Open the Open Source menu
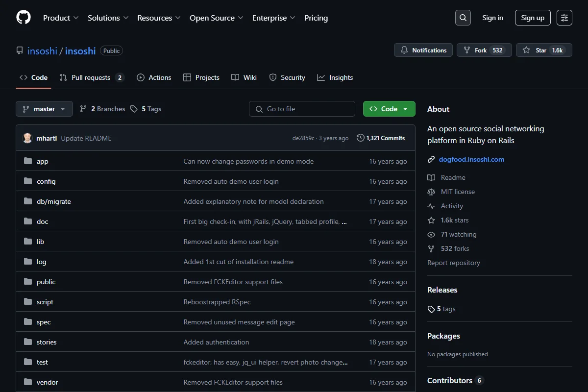This screenshot has height=392, width=588. [216, 18]
